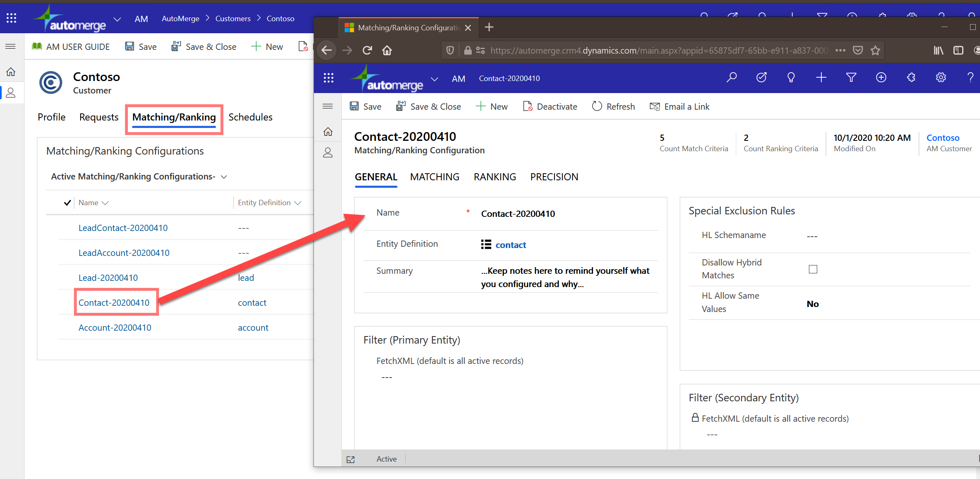Toggle the browser sidebar icon
Image resolution: width=980 pixels, height=479 pixels.
click(958, 50)
